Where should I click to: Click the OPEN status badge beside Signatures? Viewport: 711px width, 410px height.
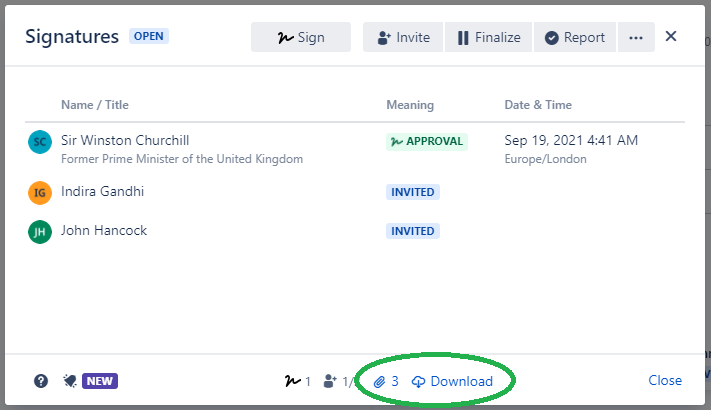pos(149,36)
